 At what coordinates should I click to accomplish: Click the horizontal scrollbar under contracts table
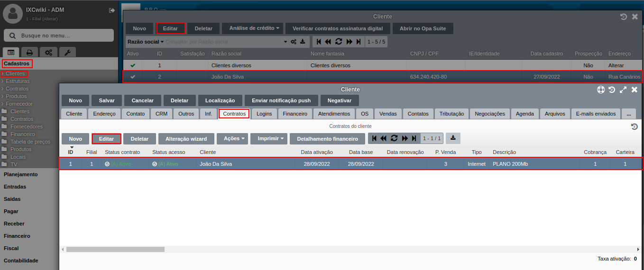click(115, 249)
